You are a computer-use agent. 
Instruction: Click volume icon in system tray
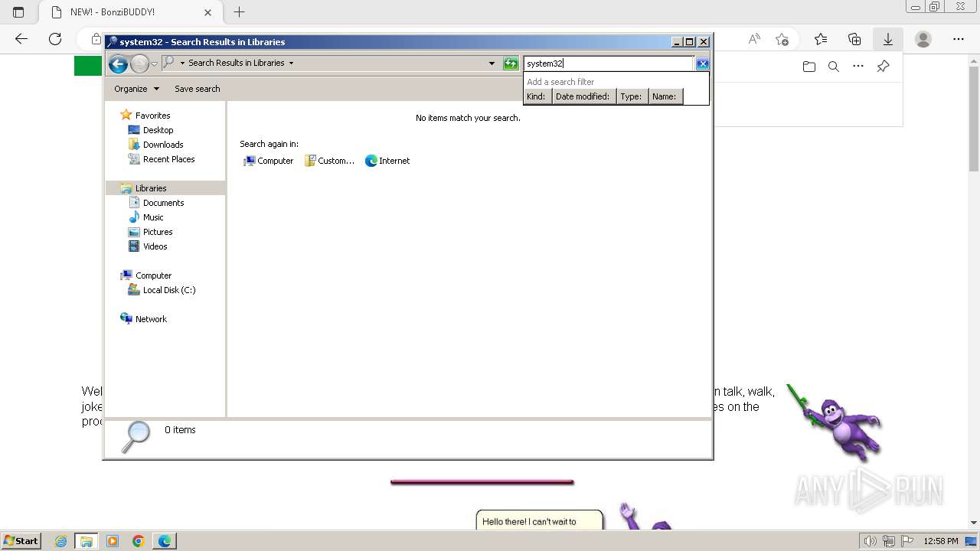tap(871, 541)
